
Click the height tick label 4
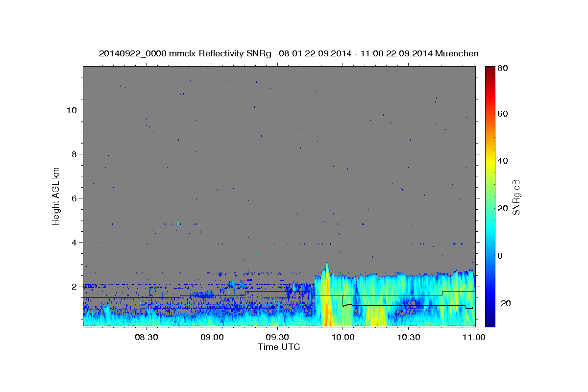pyautogui.click(x=74, y=242)
